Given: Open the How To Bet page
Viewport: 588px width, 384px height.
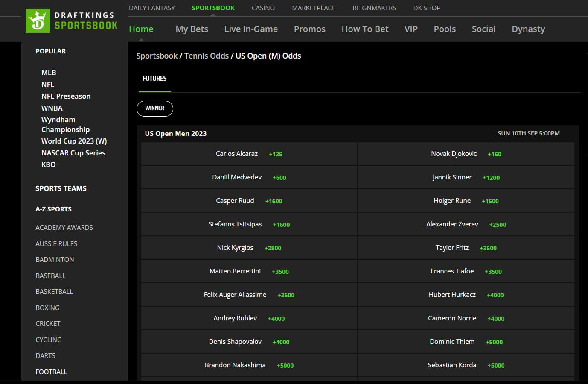Looking at the screenshot, I should pos(365,29).
